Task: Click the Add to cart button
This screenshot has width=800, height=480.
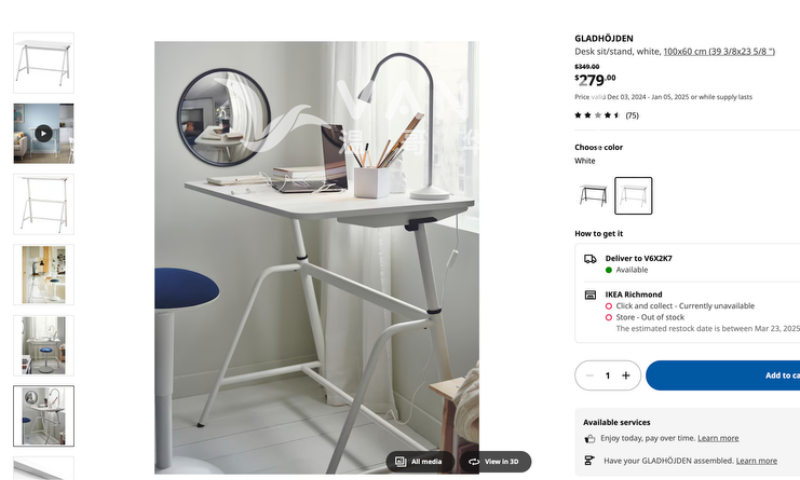Action: [723, 375]
